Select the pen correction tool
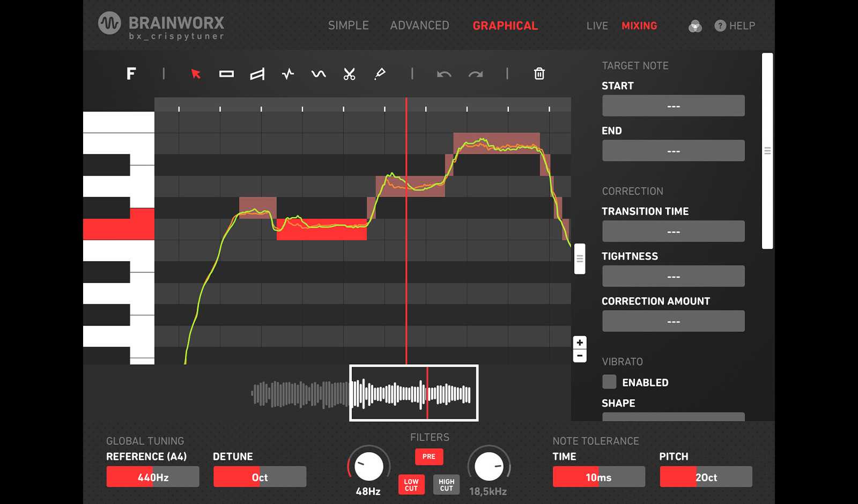This screenshot has height=504, width=858. (x=380, y=74)
